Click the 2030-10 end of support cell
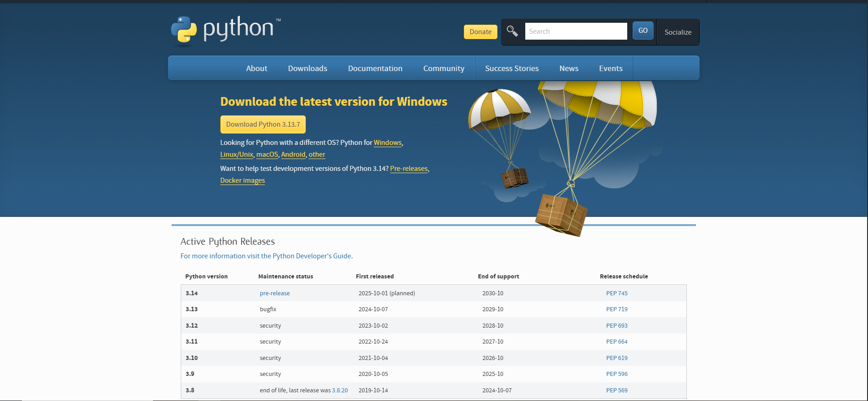The width and height of the screenshot is (868, 401). click(x=493, y=293)
